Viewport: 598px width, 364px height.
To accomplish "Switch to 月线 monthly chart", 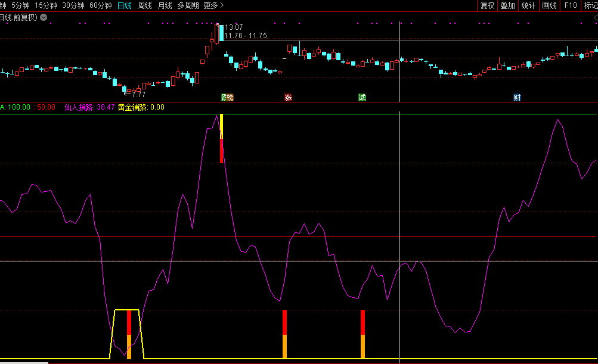I will point(165,5).
